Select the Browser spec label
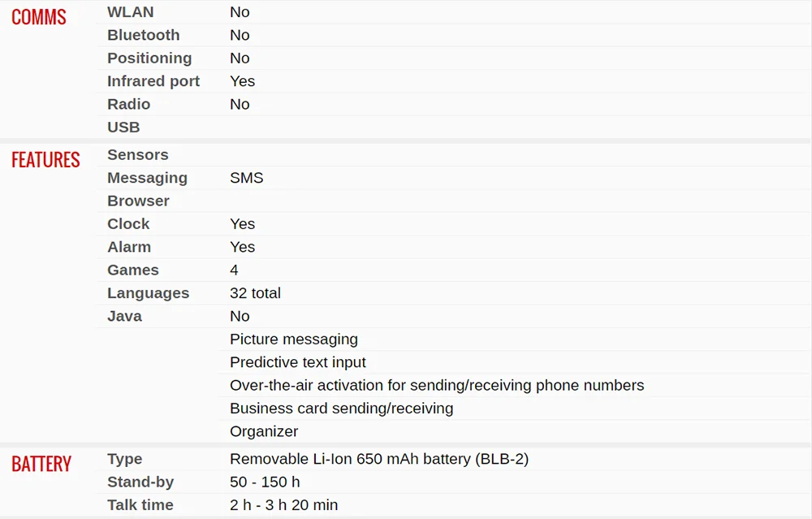The height and width of the screenshot is (519, 812). 138,201
